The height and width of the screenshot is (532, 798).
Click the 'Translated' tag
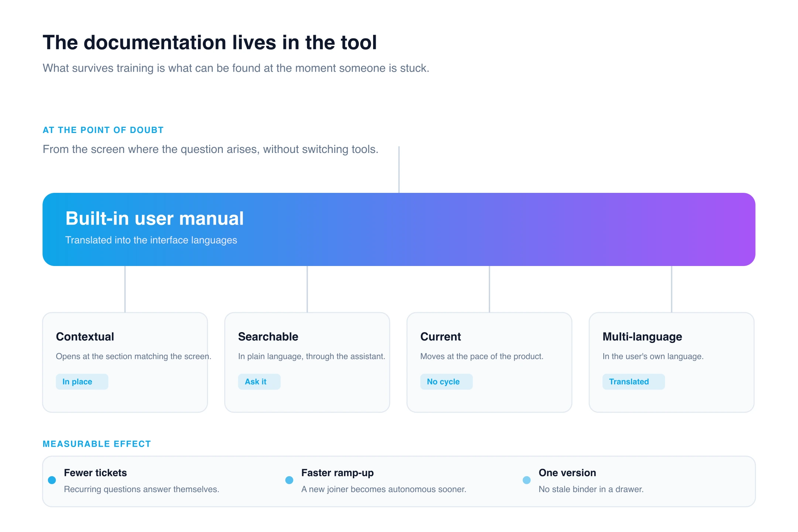point(634,382)
